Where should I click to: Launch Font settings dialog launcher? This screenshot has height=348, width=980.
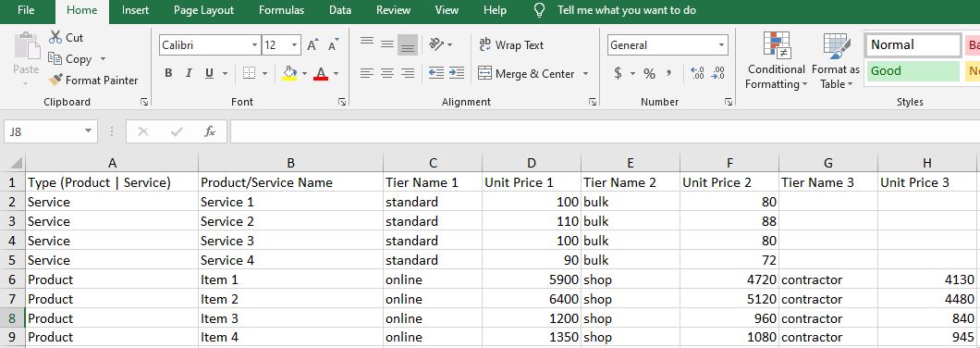point(342,102)
